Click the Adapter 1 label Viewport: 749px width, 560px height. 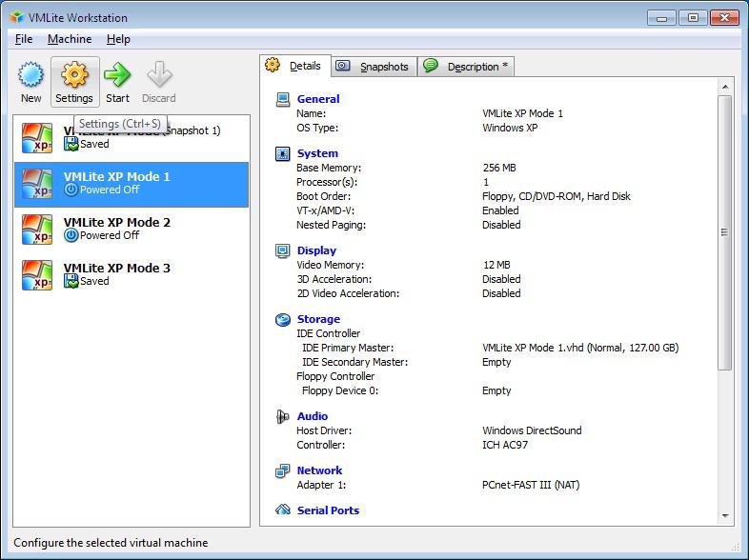pyautogui.click(x=321, y=485)
